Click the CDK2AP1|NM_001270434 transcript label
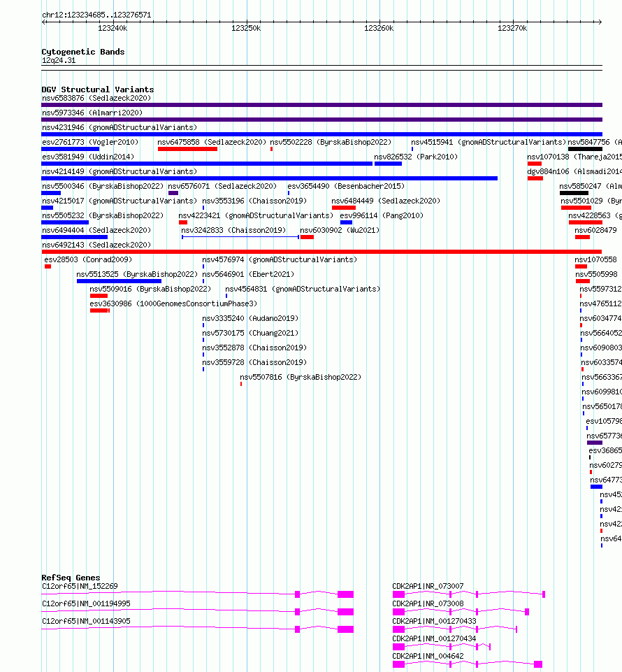 (435, 638)
